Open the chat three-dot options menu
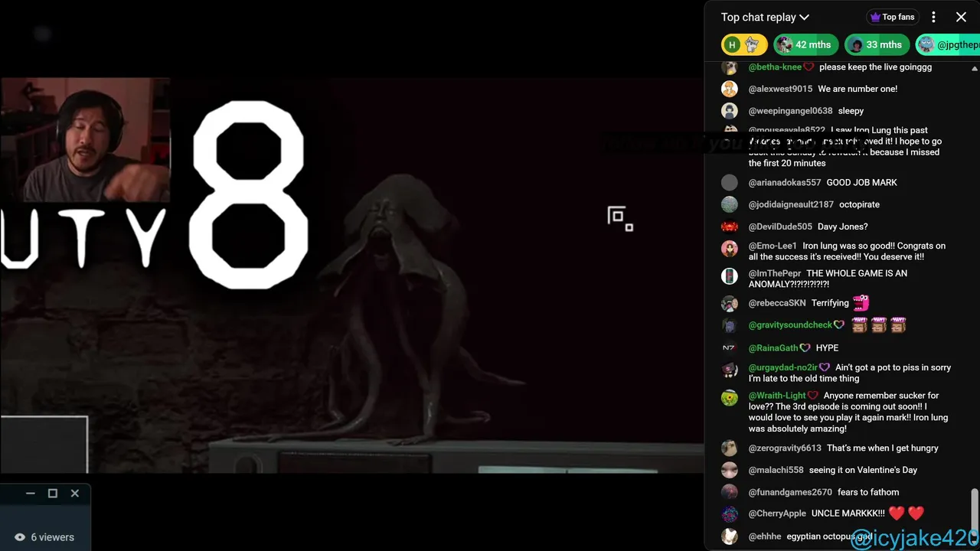 [x=933, y=17]
